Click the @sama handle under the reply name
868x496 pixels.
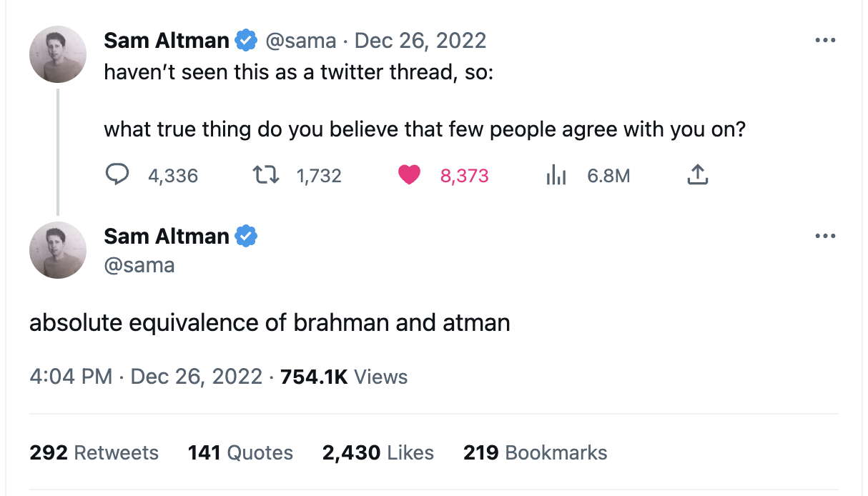tap(139, 265)
